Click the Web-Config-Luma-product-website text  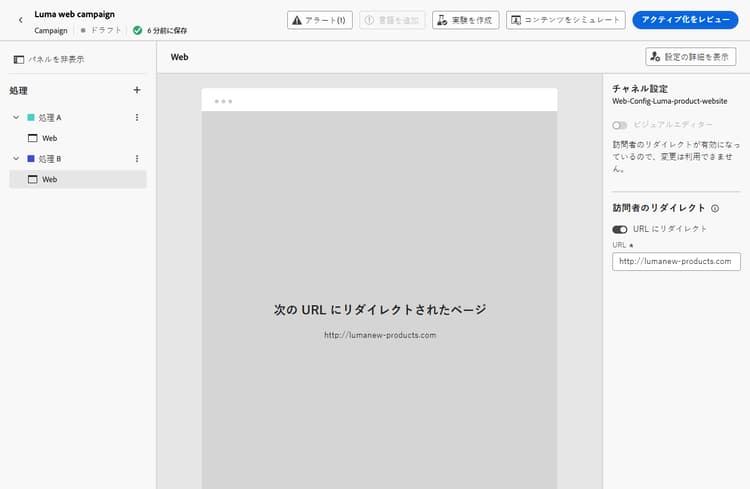click(x=670, y=101)
